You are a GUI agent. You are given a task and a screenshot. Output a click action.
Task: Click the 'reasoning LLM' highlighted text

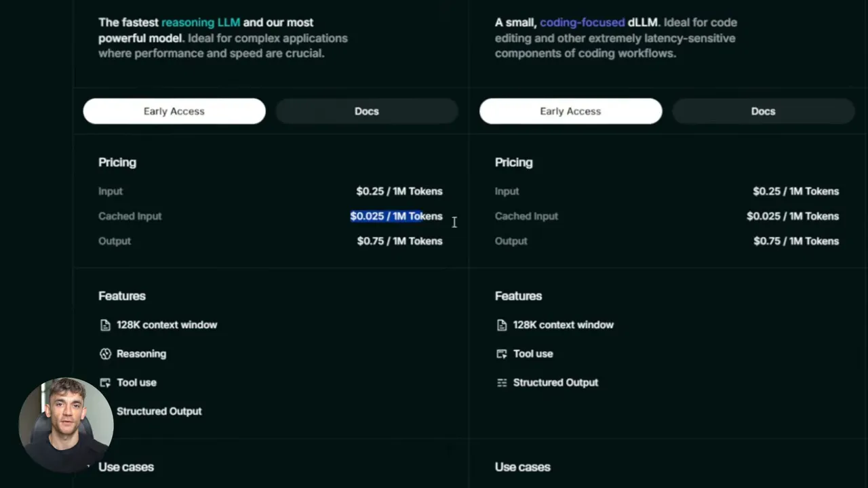201,22
